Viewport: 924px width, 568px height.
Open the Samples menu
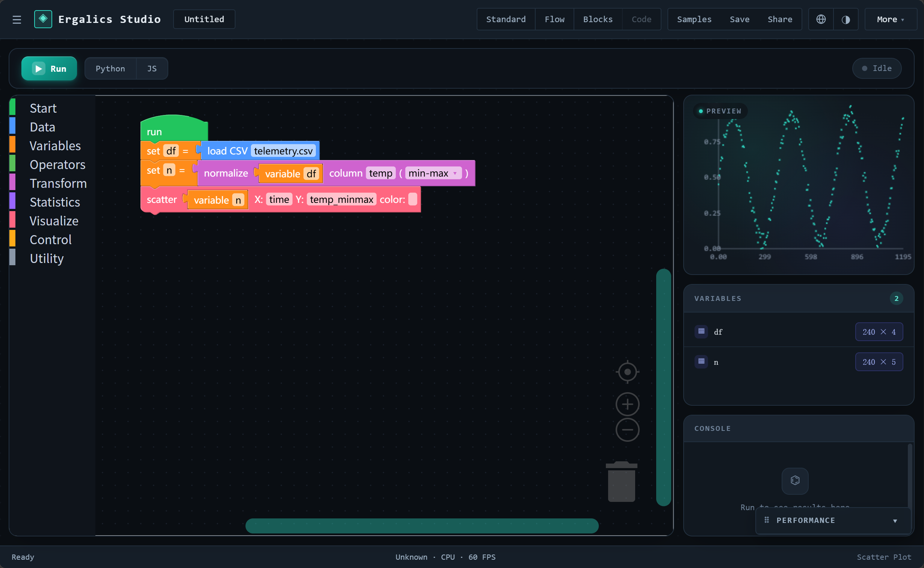point(694,19)
